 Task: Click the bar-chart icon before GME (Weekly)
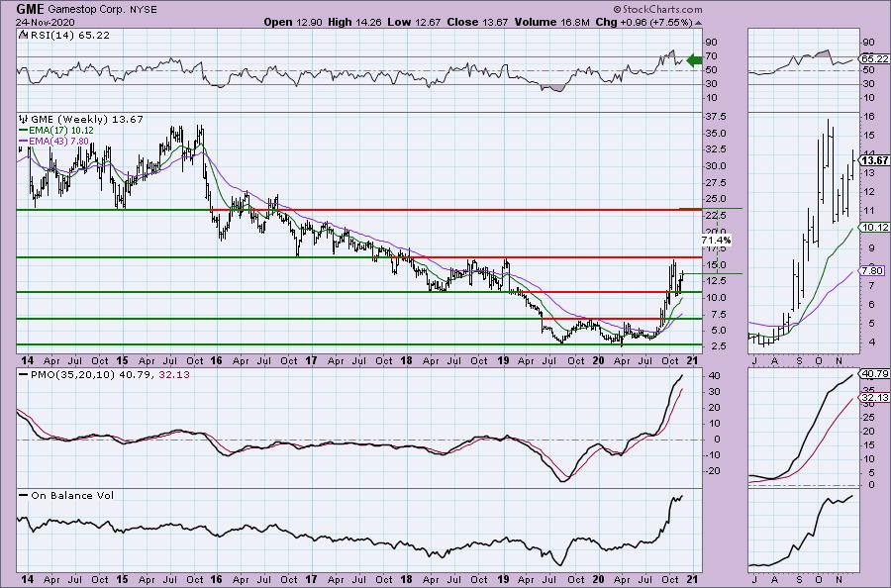click(x=23, y=120)
